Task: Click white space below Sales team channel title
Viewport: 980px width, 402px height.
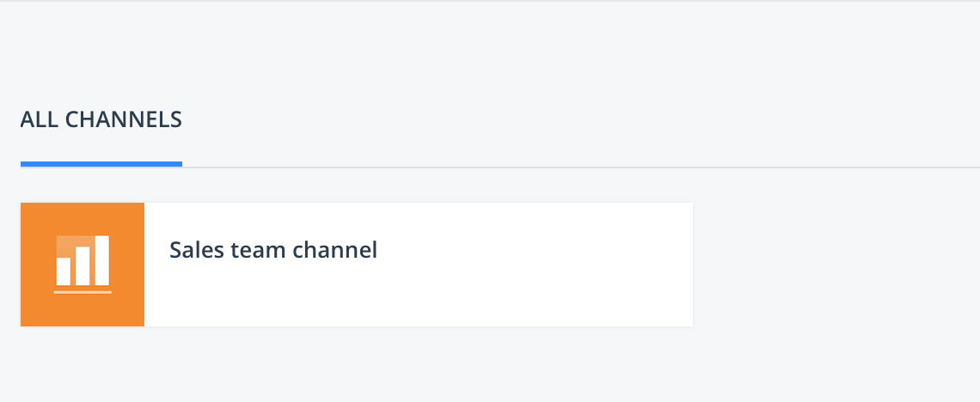Action: [x=273, y=294]
